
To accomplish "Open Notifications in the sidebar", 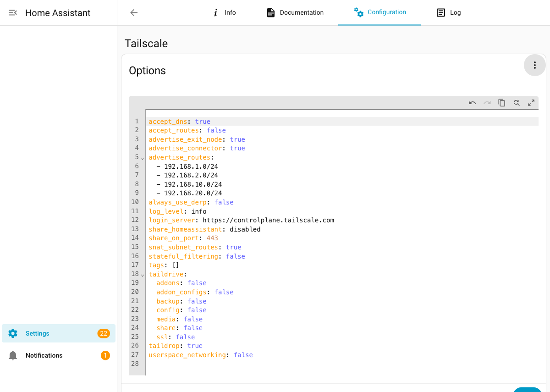I will coord(59,355).
